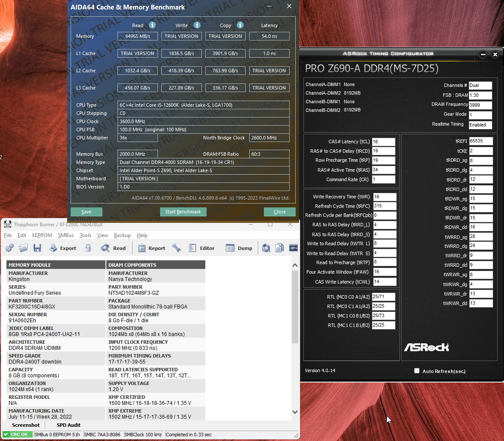Click the Channels # Dual field
Screen dimensions: 504x441
pos(480,86)
